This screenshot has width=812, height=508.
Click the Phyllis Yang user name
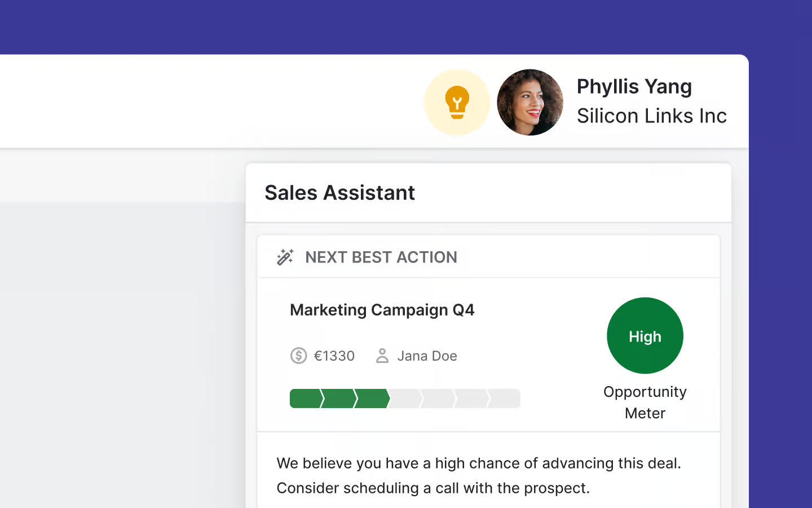634,86
